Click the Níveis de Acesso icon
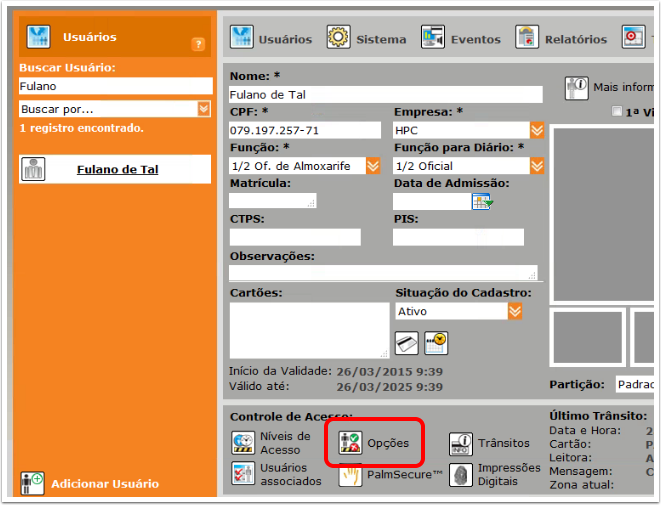This screenshot has height=505, width=661. point(243,443)
